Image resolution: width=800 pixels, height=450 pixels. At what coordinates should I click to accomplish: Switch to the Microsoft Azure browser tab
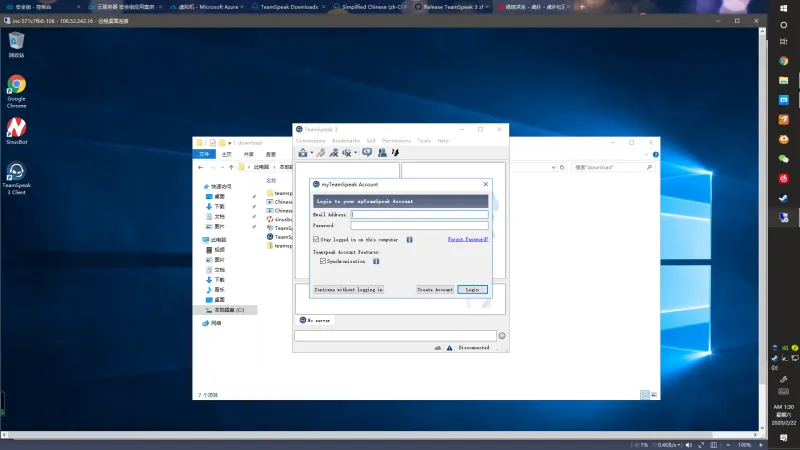click(208, 7)
